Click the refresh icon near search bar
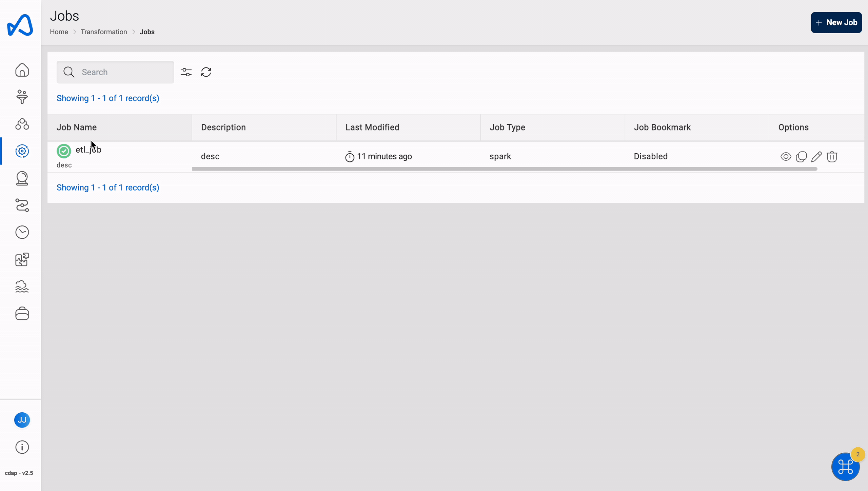Image resolution: width=868 pixels, height=491 pixels. click(x=206, y=72)
